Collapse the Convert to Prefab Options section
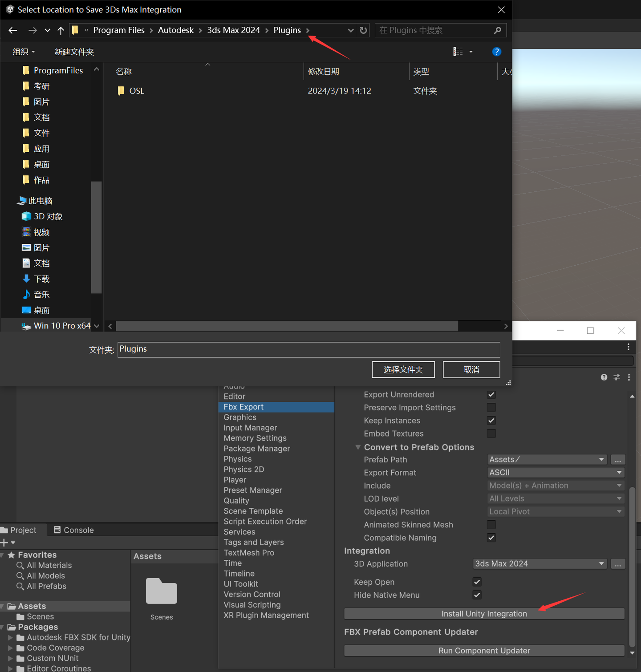This screenshot has width=641, height=672. [358, 447]
